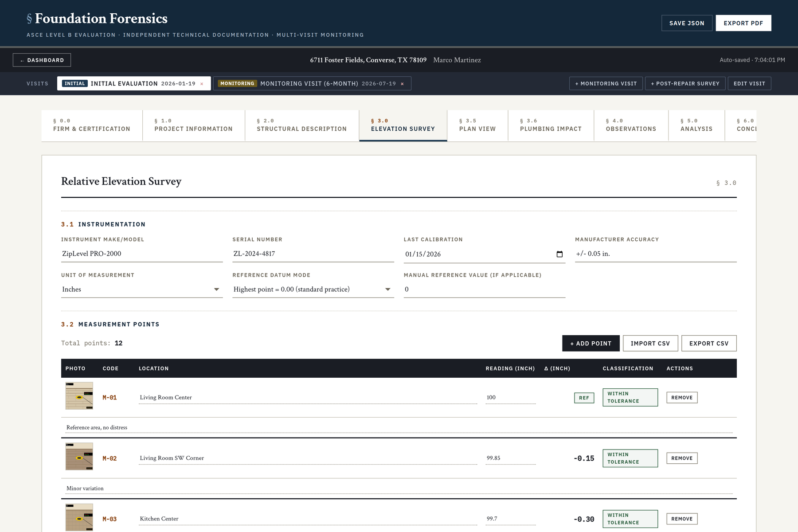The height and width of the screenshot is (532, 798).
Task: Add a new Monitoring Visit
Action: click(x=606, y=83)
